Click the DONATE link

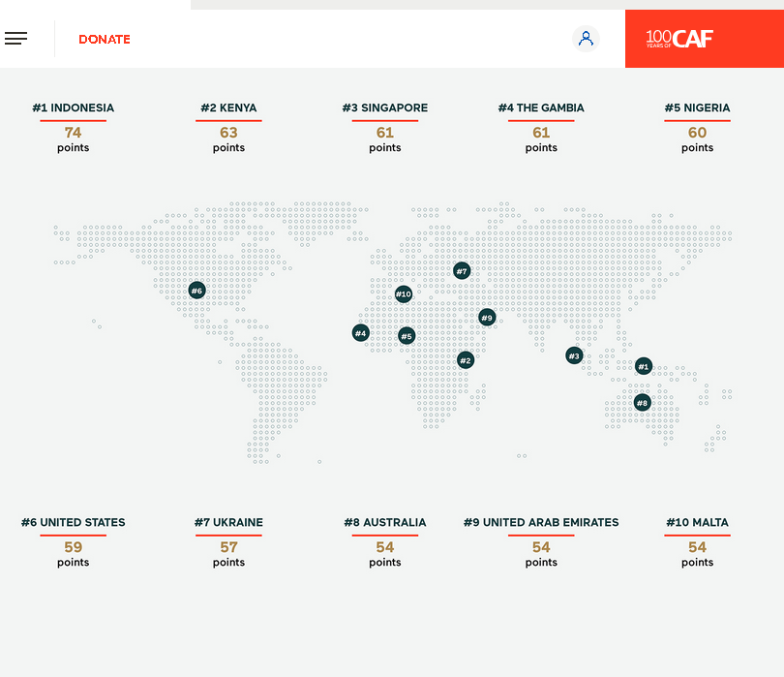click(x=105, y=39)
